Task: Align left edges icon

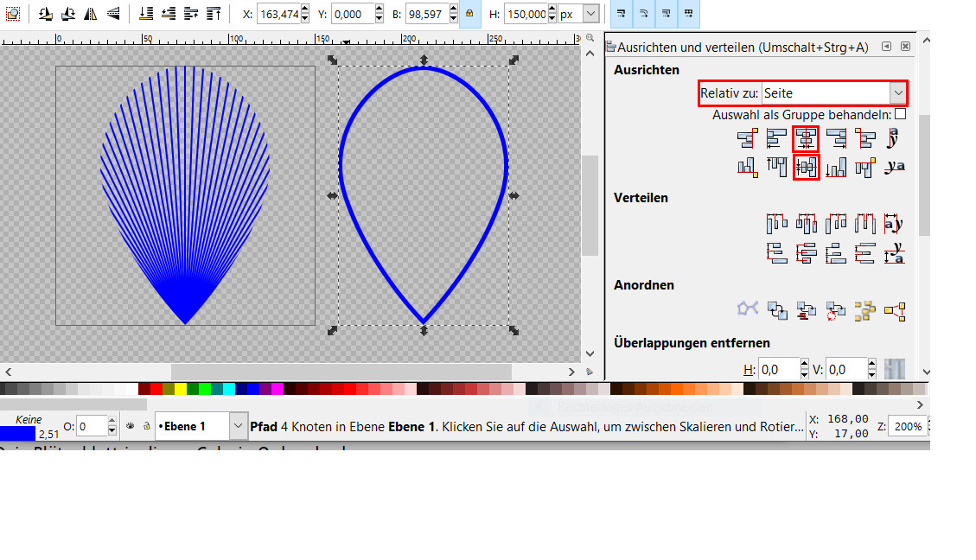Action: coord(776,138)
